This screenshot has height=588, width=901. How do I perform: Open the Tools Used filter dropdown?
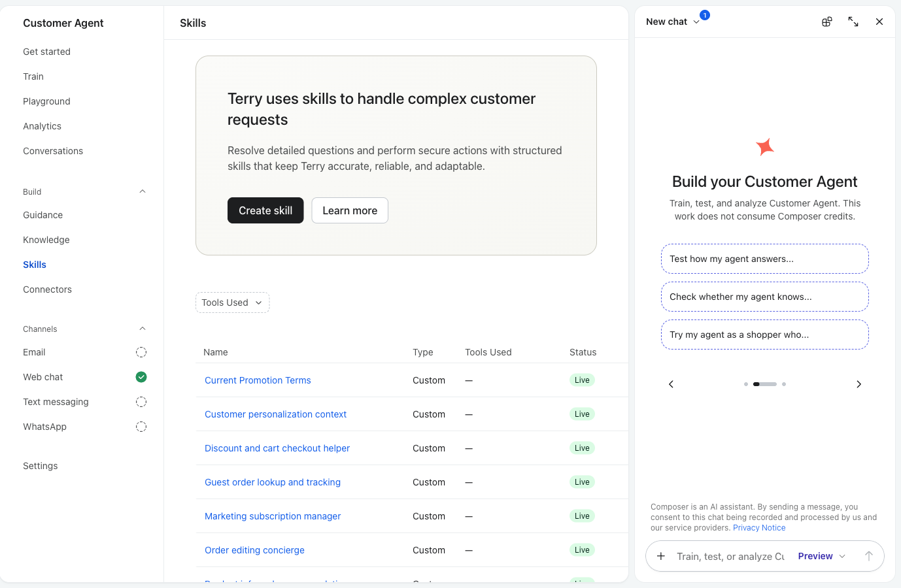click(x=232, y=302)
